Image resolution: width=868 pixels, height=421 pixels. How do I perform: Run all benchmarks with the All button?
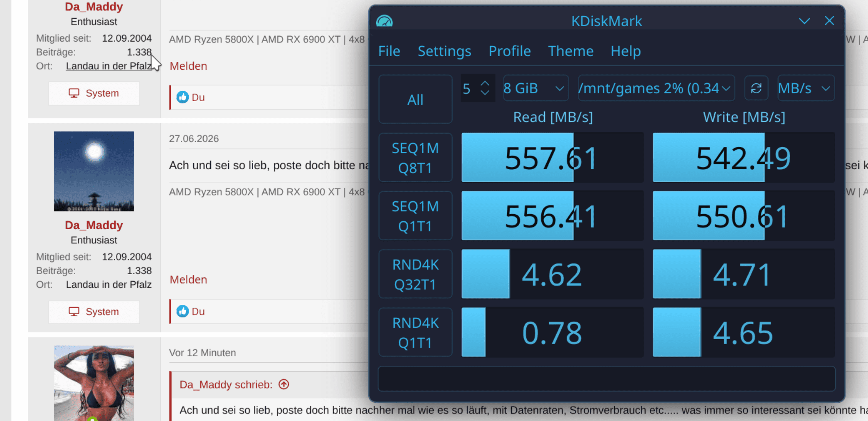415,99
